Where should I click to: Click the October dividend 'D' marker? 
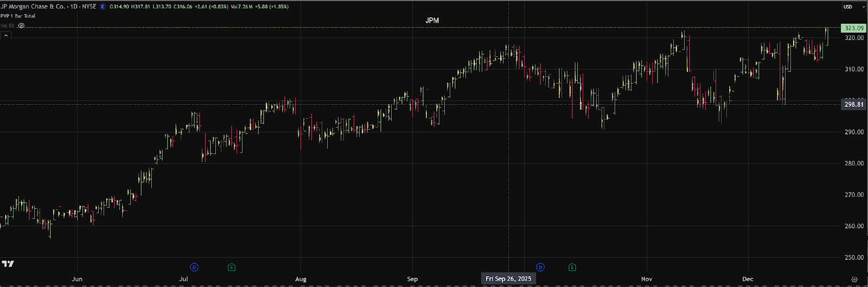(540, 267)
